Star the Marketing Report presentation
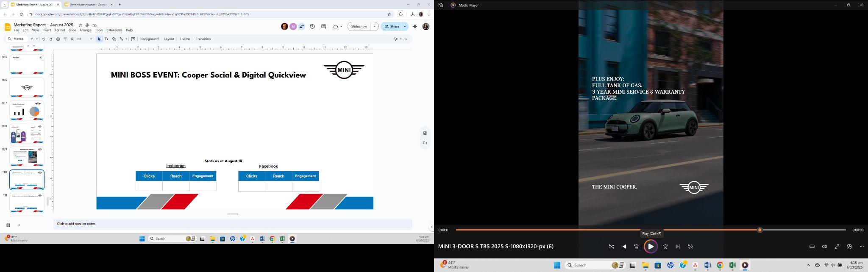Image resolution: width=868 pixels, height=272 pixels. tap(81, 25)
